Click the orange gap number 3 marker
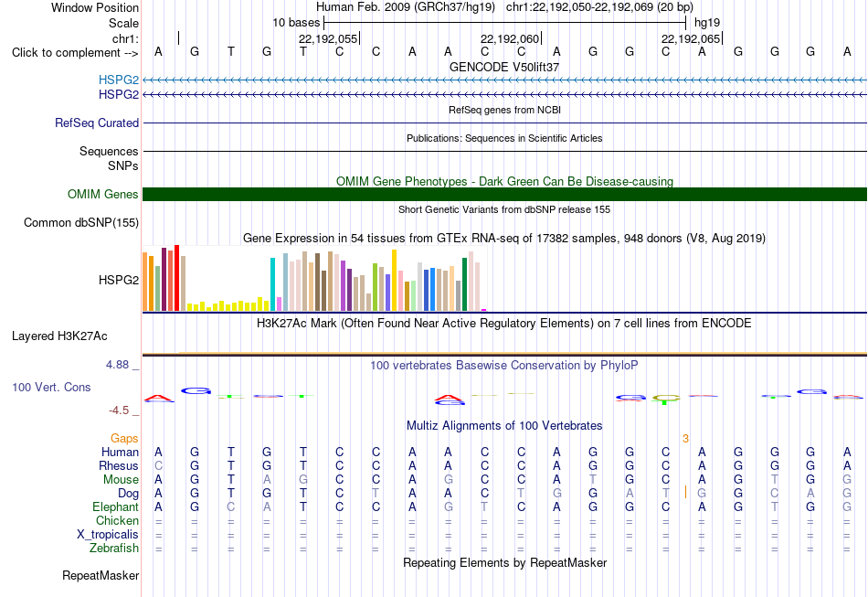The width and height of the screenshot is (868, 597). (x=685, y=439)
